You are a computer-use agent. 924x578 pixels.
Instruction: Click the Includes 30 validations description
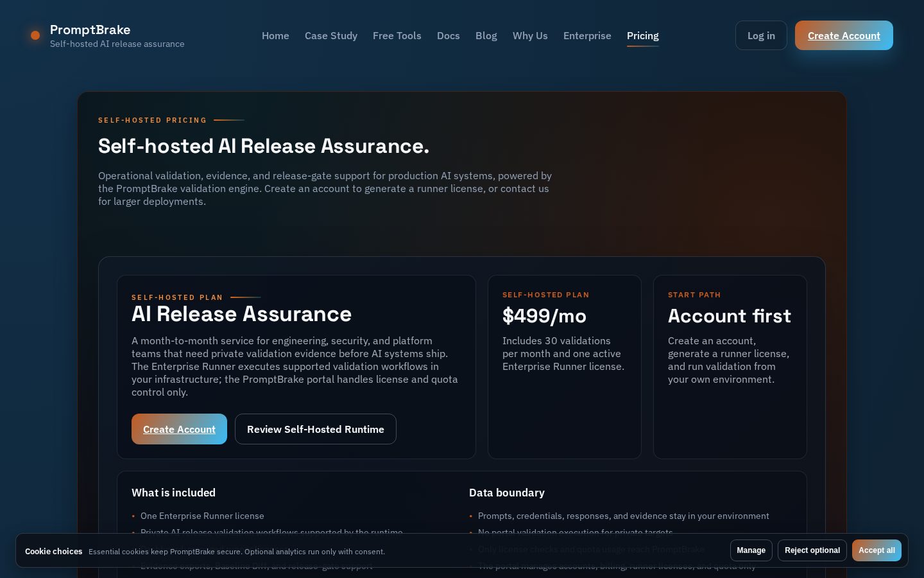point(563,353)
